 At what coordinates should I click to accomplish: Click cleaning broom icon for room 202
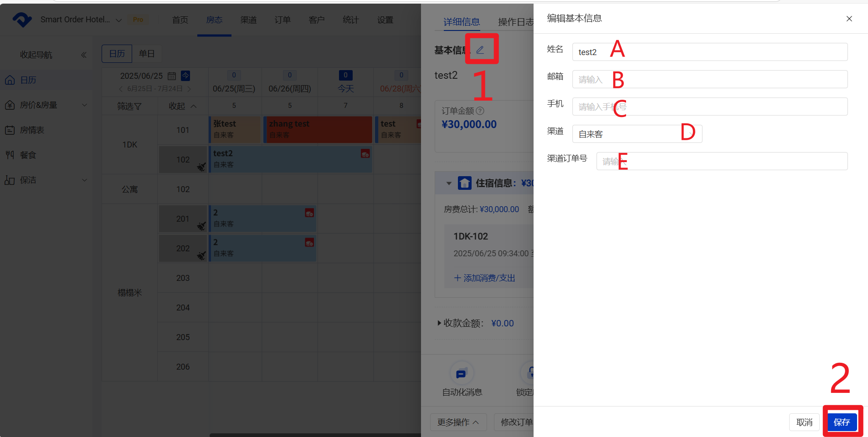(x=201, y=255)
